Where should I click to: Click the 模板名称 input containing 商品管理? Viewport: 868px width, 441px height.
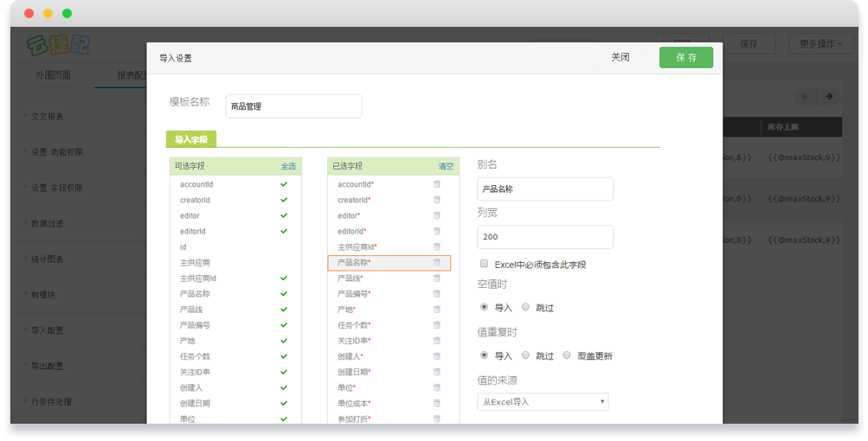[x=293, y=106]
